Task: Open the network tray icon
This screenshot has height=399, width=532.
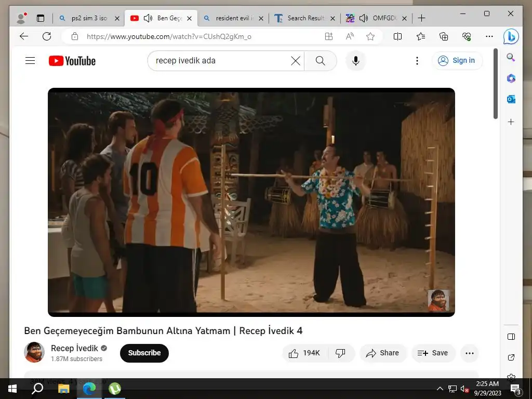Action: (x=453, y=389)
